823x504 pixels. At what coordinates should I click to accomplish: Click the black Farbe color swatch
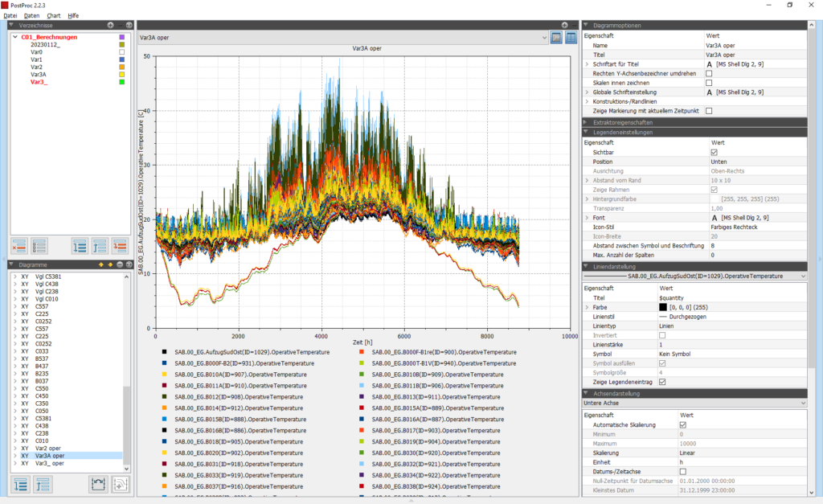(663, 307)
